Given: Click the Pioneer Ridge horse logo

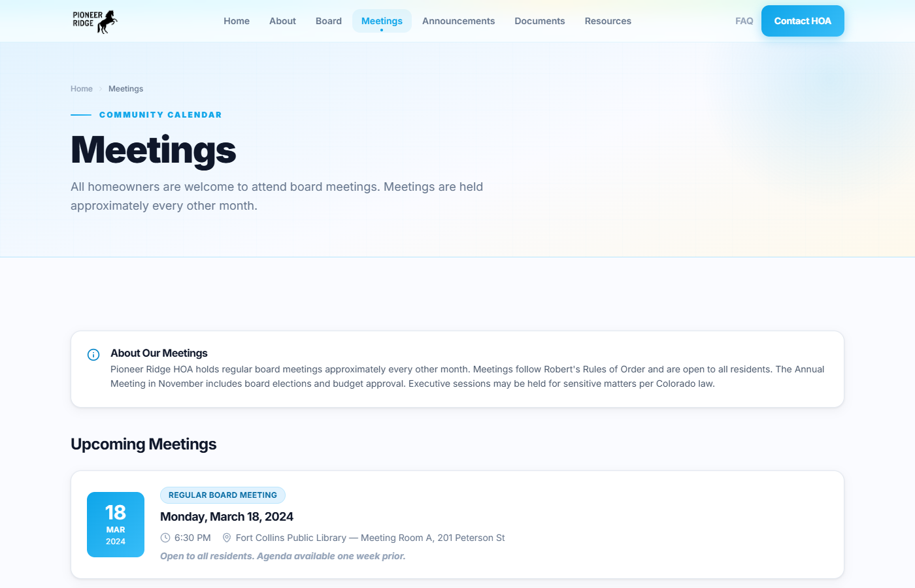Looking at the screenshot, I should point(95,21).
